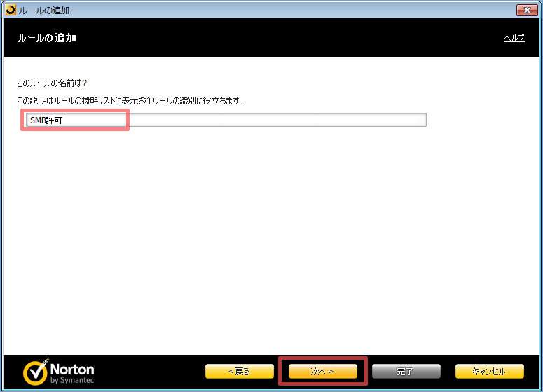Screen dimensions: 543x392
Task: Close the ルールの追加 window
Action: coord(526,10)
